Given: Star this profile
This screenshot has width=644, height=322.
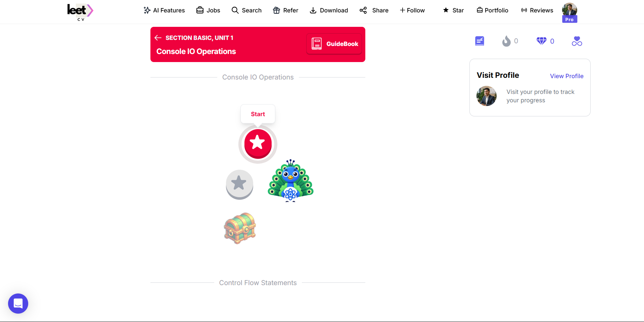Looking at the screenshot, I should coord(453,10).
